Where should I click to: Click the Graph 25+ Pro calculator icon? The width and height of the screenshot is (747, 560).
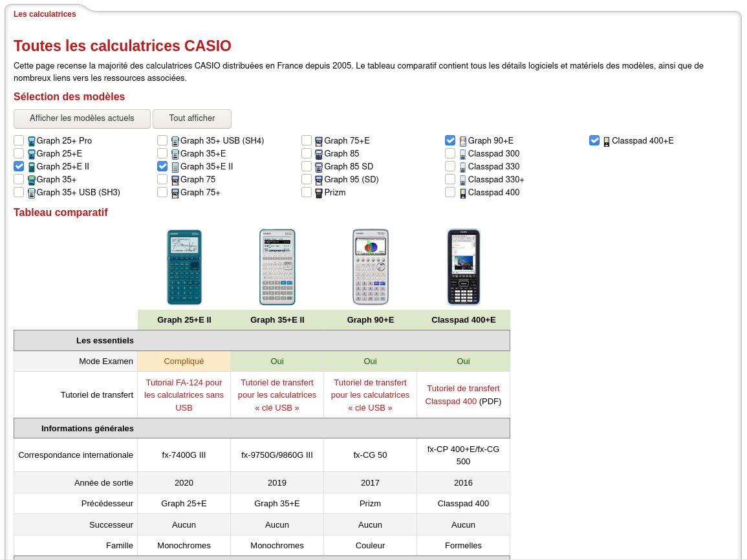click(x=32, y=142)
